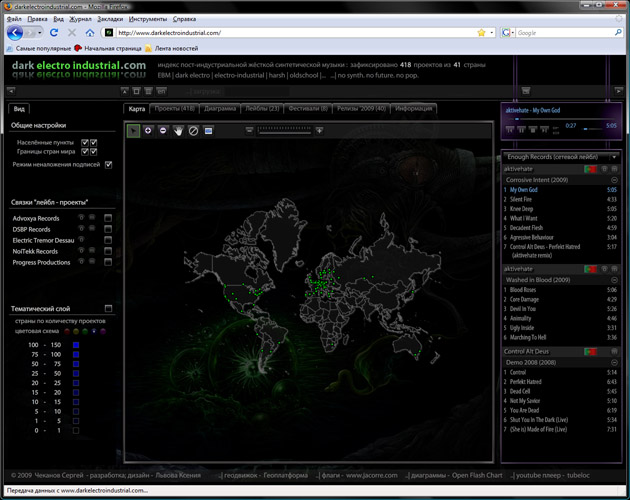Open Начальная страница bookmark
Image resolution: width=630 pixels, height=500 pixels.
pyautogui.click(x=108, y=48)
